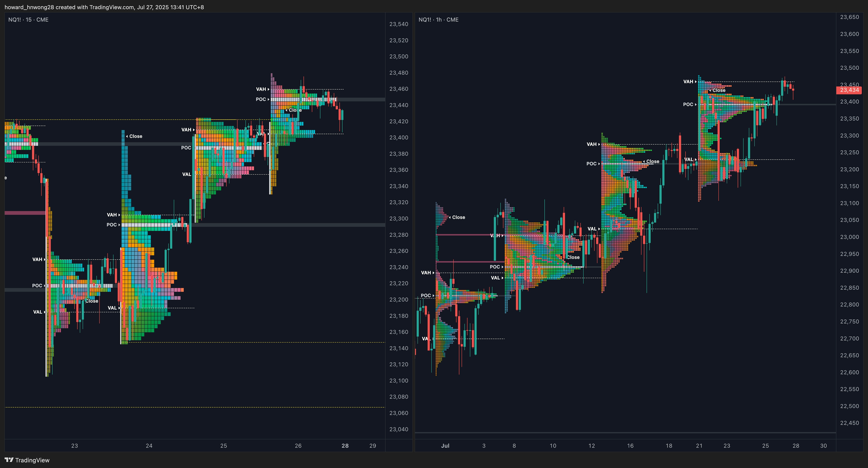This screenshot has height=468, width=868.
Task: Click 22,950 on the 1h price axis
Action: 849,254
